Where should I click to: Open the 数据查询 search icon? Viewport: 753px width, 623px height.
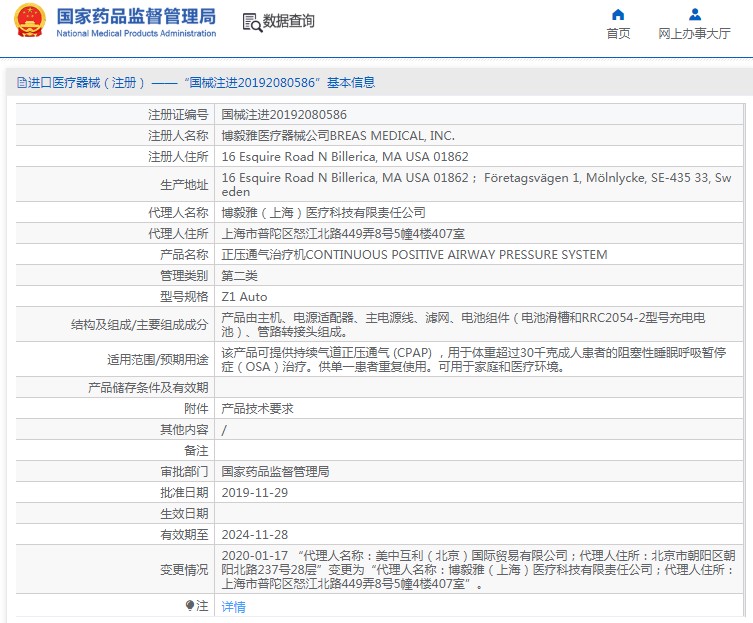(x=252, y=23)
